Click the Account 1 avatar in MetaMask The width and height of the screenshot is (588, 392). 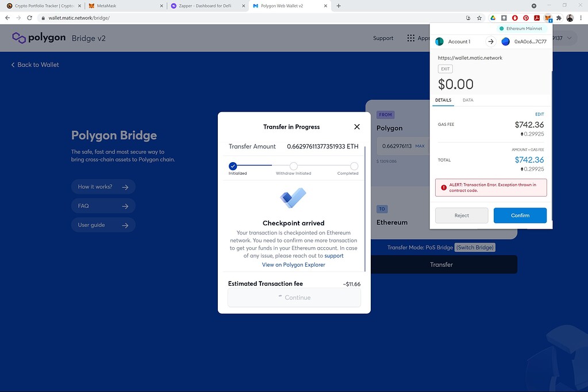(x=439, y=41)
